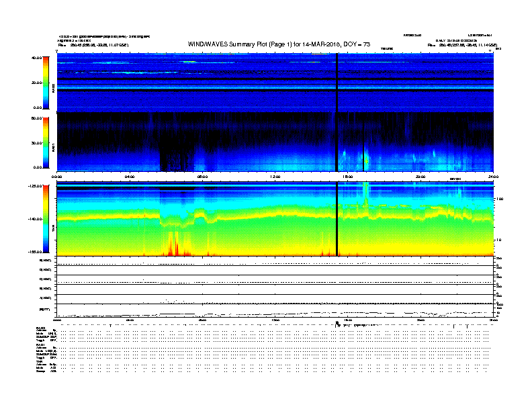Click the TNR color scale bar

point(46,219)
